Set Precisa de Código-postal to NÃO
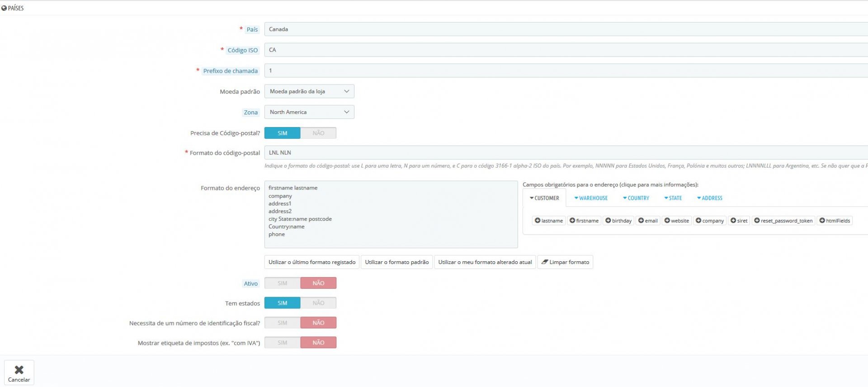Viewport: 868px width, 387px height. click(318, 133)
